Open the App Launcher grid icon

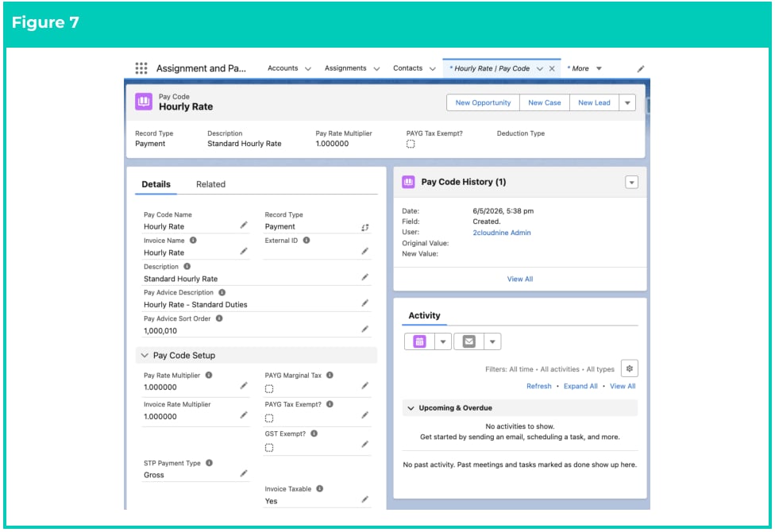click(x=141, y=68)
